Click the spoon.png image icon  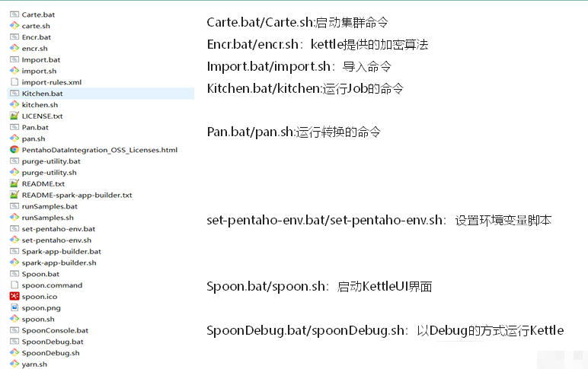tap(14, 307)
